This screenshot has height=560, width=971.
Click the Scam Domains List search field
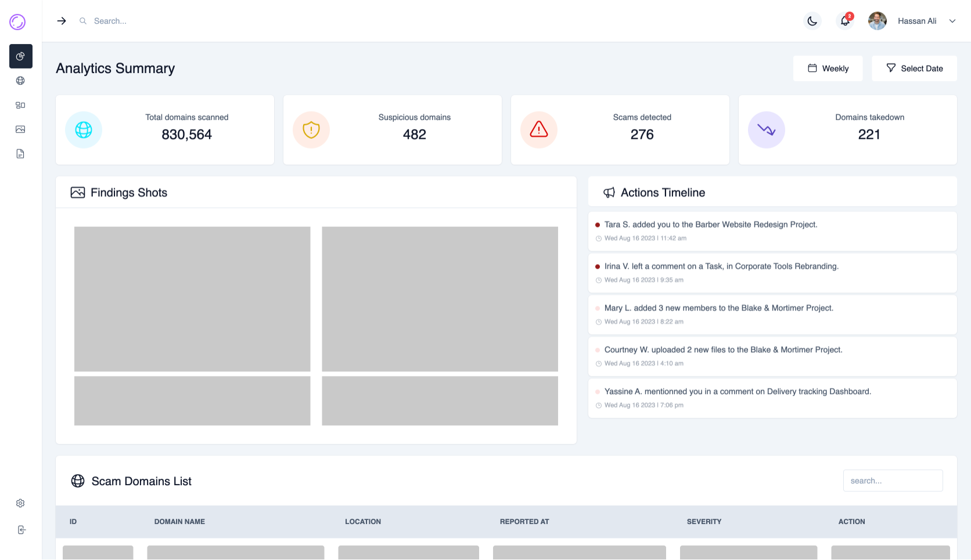coord(893,480)
